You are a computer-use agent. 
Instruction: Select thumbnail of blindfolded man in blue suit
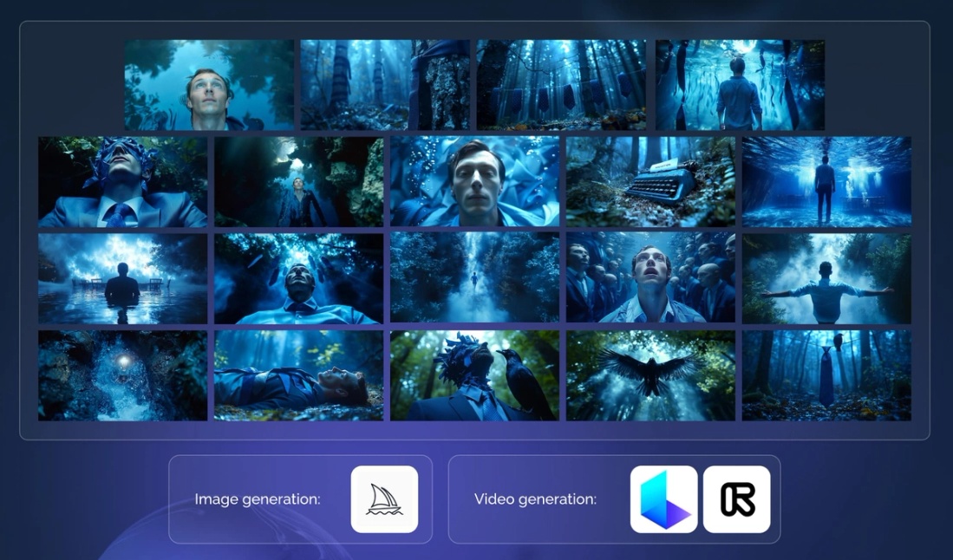pos(123,181)
